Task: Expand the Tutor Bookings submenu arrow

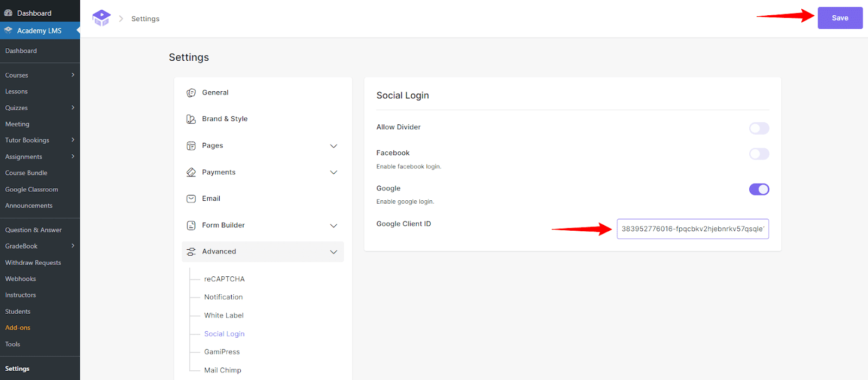Action: pos(73,140)
